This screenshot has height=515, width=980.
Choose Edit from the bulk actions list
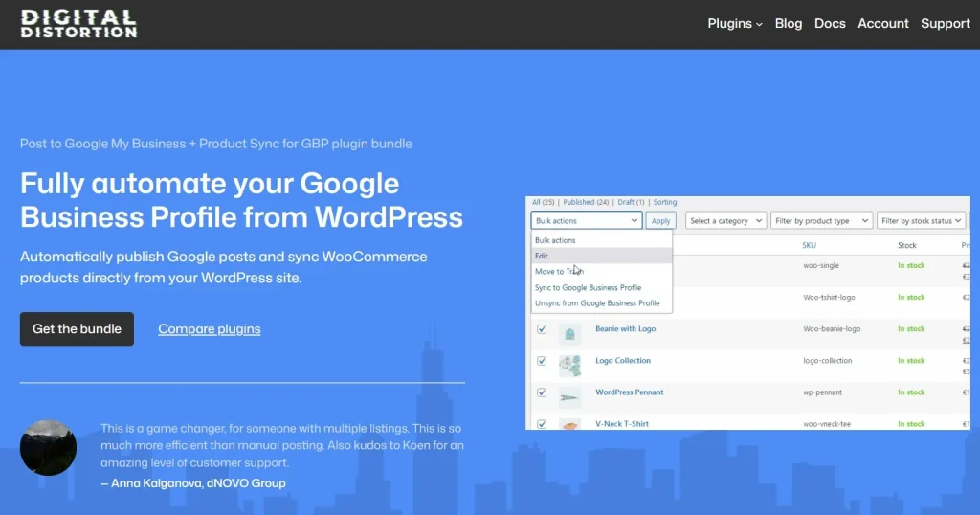pyautogui.click(x=602, y=256)
